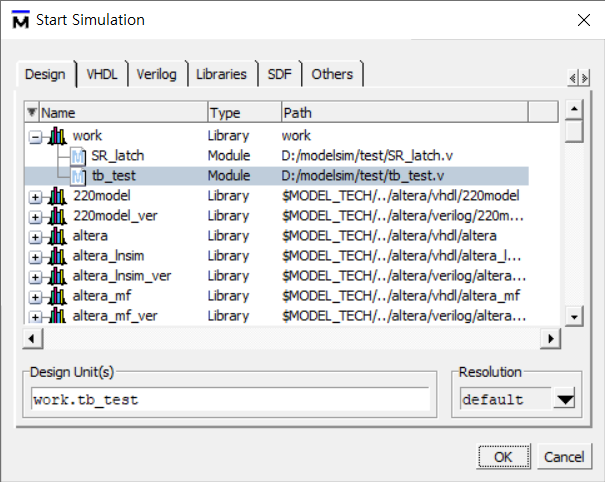The height and width of the screenshot is (482, 605).
Task: Select the 220model library name
Action: coord(102,196)
